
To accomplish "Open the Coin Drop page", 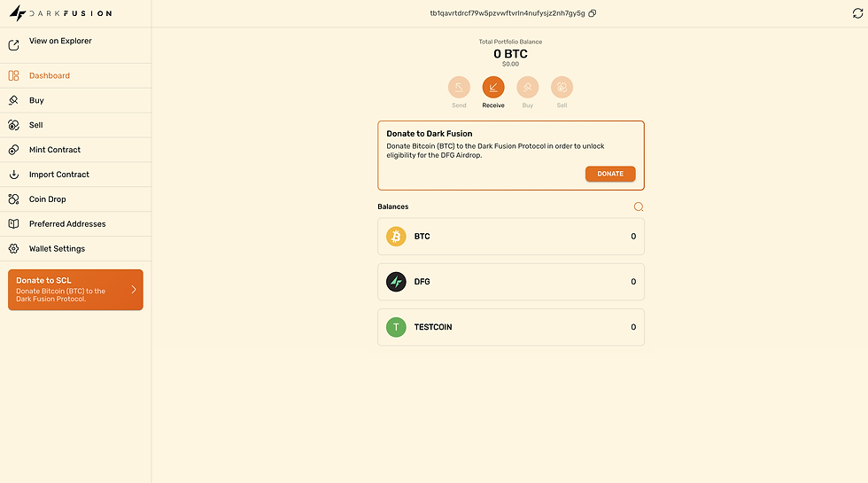I will click(48, 199).
